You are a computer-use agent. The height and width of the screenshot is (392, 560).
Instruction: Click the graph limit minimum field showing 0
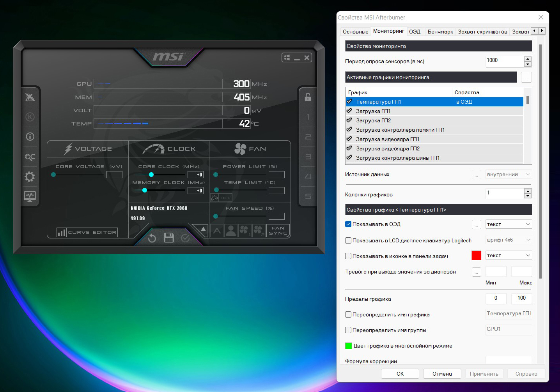coord(496,298)
